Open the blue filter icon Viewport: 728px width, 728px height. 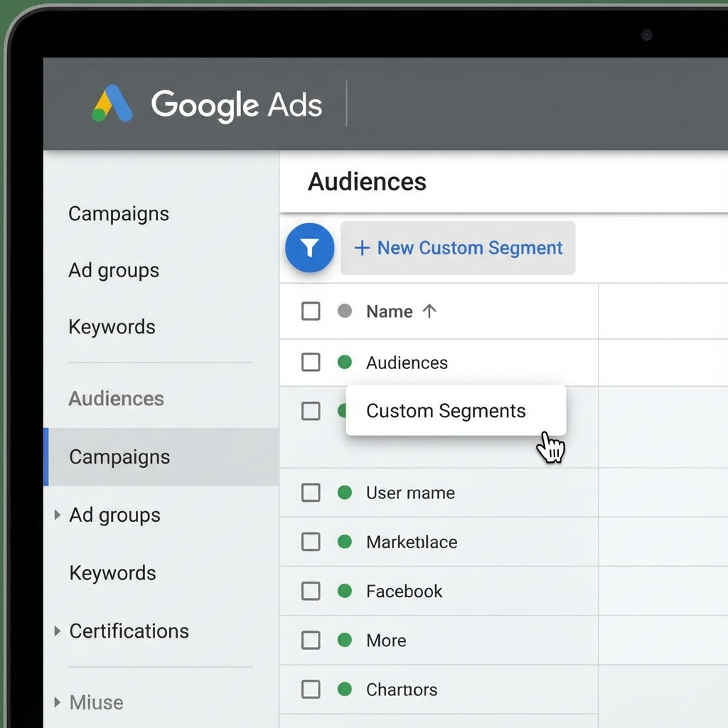click(309, 247)
